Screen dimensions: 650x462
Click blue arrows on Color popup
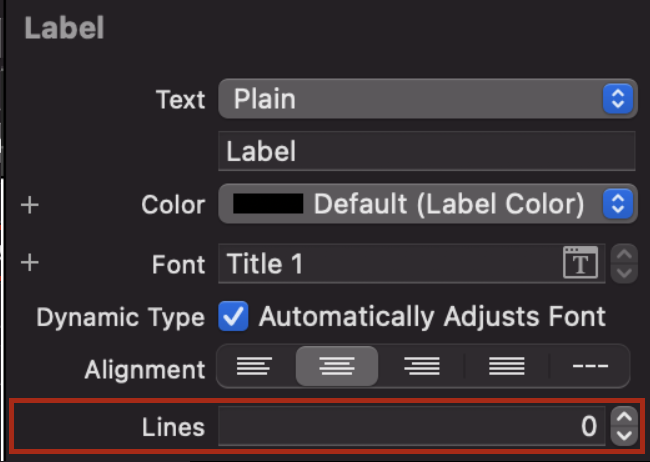(x=618, y=204)
